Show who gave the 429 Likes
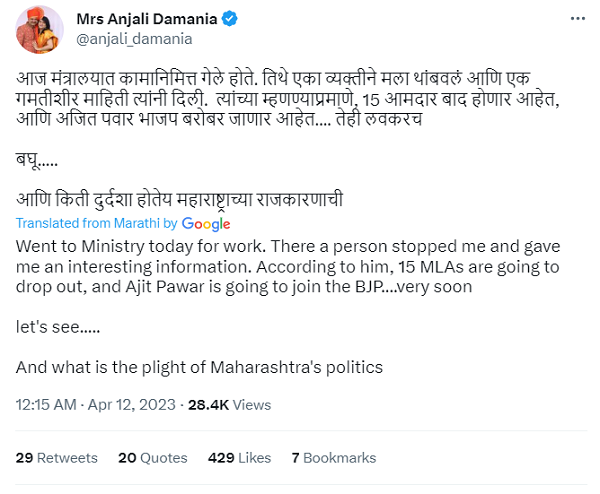 click(x=239, y=458)
